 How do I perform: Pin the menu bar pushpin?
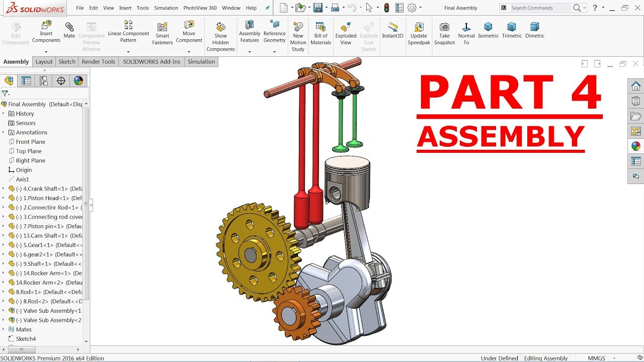(267, 8)
